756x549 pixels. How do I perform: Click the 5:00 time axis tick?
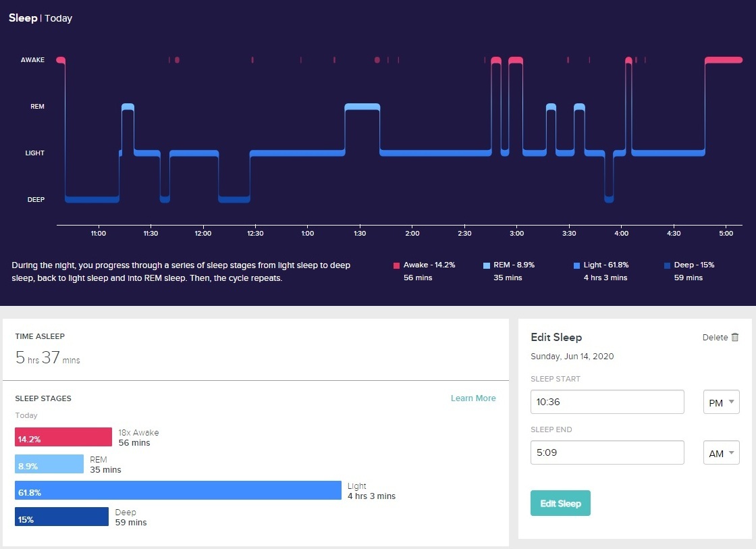click(x=726, y=234)
